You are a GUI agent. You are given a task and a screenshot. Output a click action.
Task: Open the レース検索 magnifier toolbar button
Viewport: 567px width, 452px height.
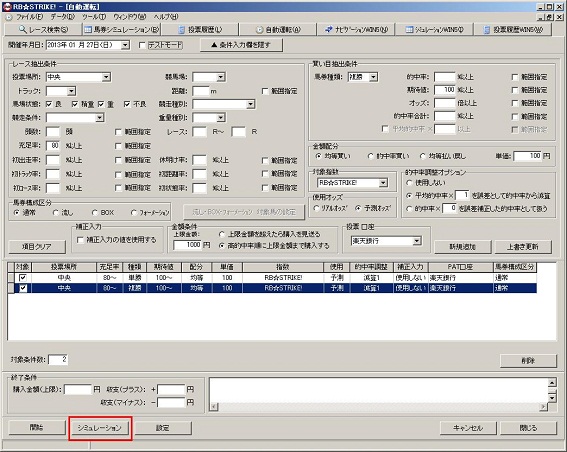point(43,30)
